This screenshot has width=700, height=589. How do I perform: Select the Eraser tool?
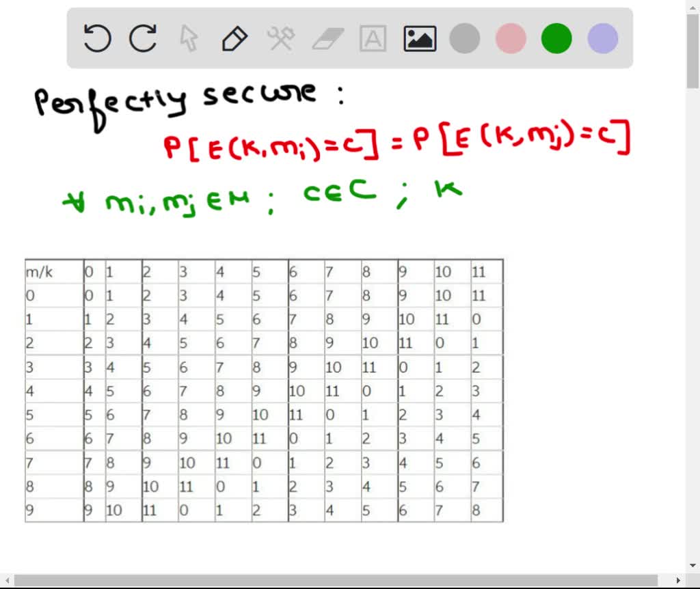click(x=327, y=39)
